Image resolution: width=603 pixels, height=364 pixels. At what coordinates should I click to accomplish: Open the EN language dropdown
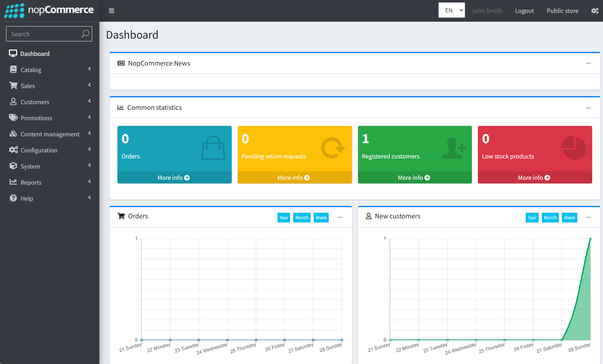451,10
